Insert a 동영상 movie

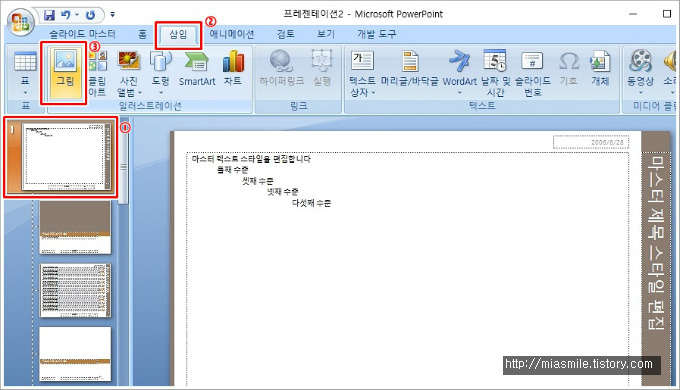point(641,72)
